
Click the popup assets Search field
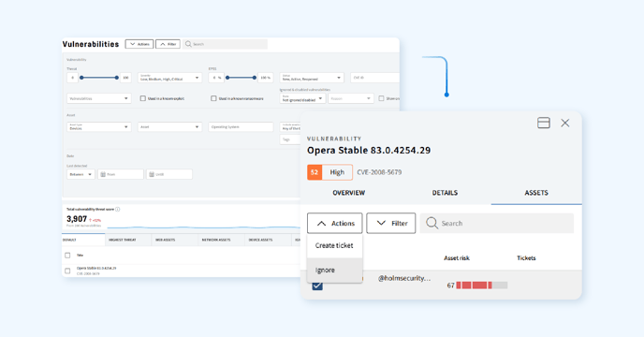[496, 223]
